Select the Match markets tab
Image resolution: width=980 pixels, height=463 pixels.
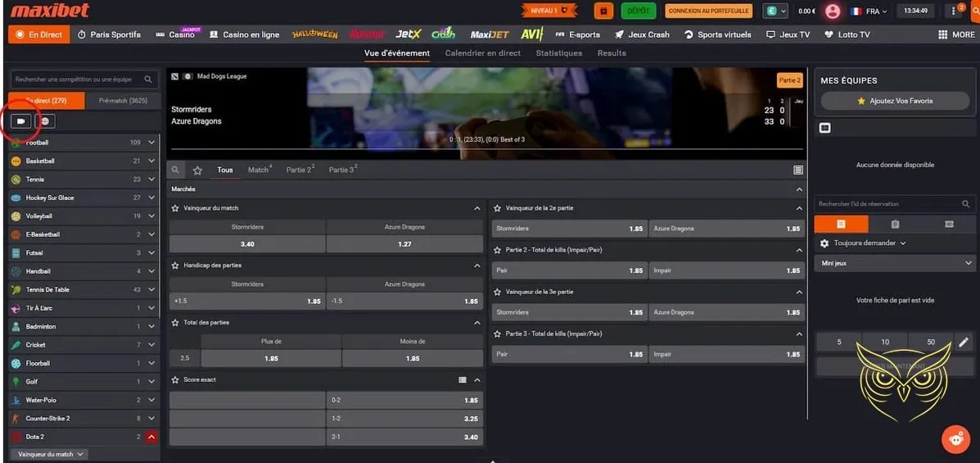pyautogui.click(x=260, y=170)
